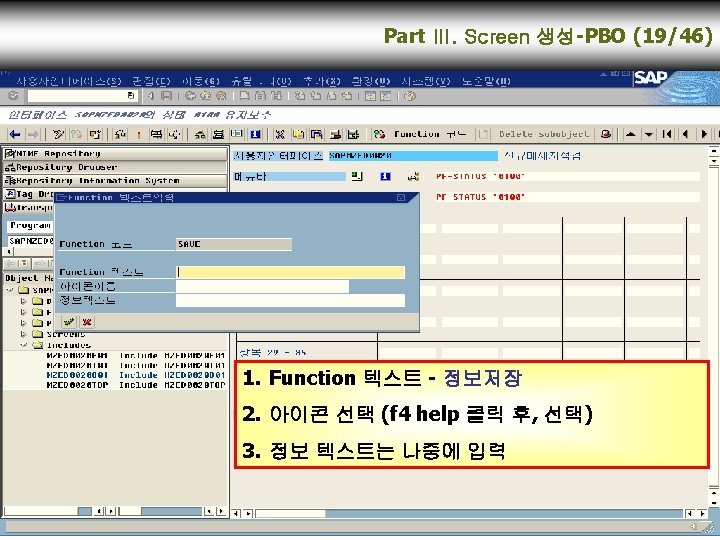720x540 pixels.
Task: Open the 이동(G) menu
Action: pos(201,81)
